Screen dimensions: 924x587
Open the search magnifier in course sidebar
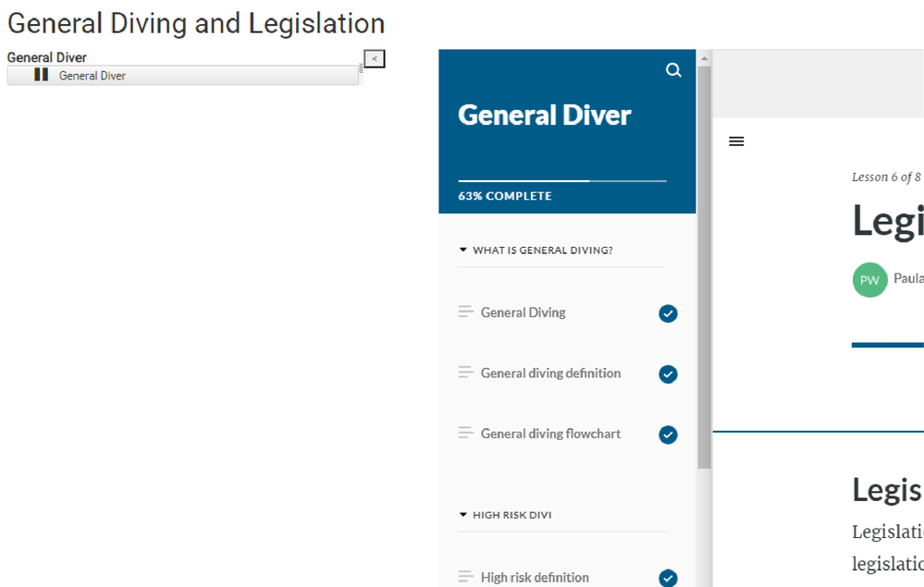coord(673,70)
